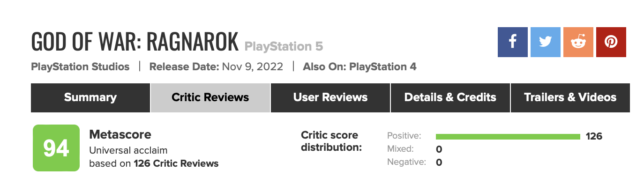Switch to User Reviews tab
Image resolution: width=644 pixels, height=177 pixels.
point(330,98)
